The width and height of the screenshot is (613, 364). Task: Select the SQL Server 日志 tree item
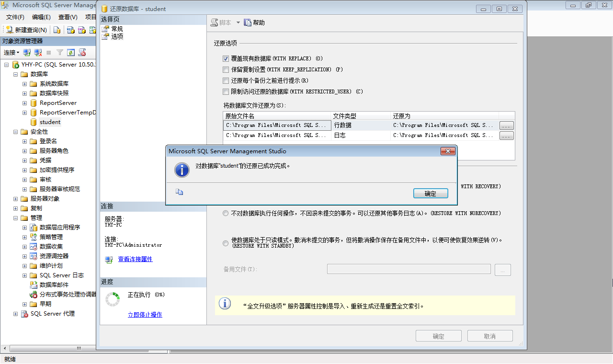click(x=61, y=275)
